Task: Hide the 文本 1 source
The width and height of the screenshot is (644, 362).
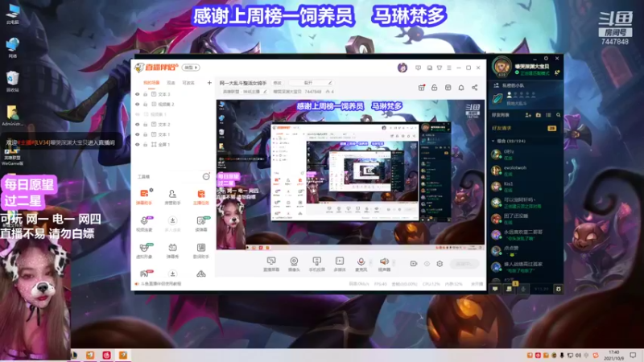Action: (138, 134)
